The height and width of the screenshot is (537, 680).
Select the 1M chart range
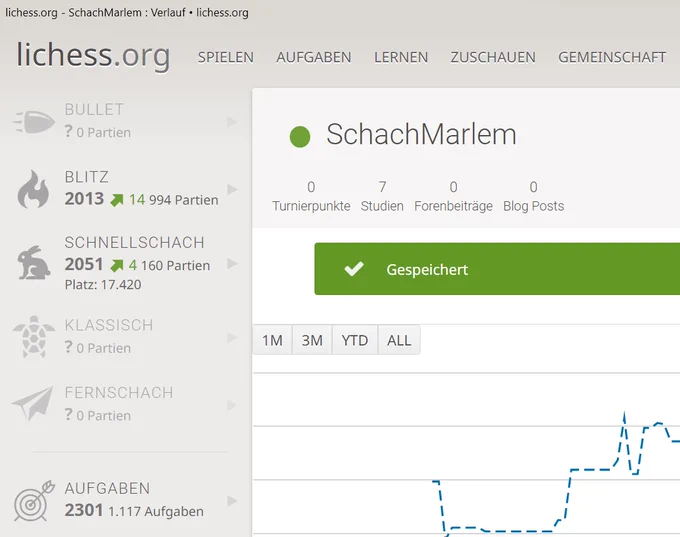point(272,340)
